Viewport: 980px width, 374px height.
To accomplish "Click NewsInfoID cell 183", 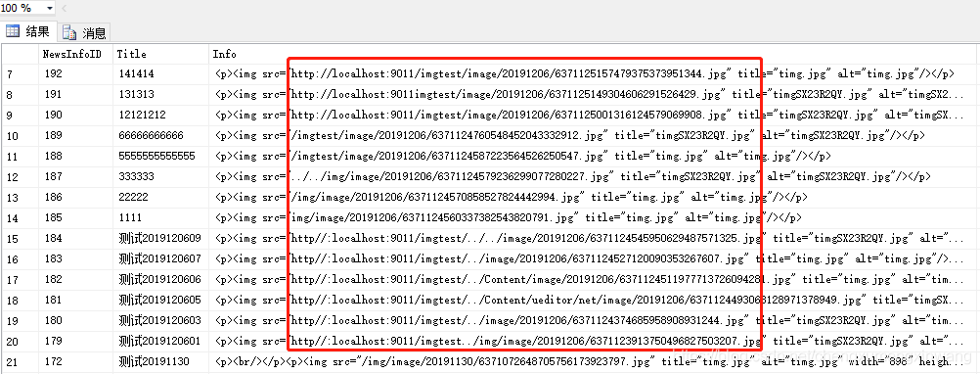I will click(x=75, y=258).
